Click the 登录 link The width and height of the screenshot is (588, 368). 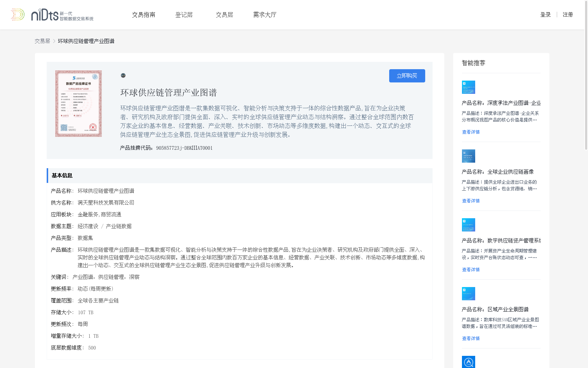click(x=545, y=15)
